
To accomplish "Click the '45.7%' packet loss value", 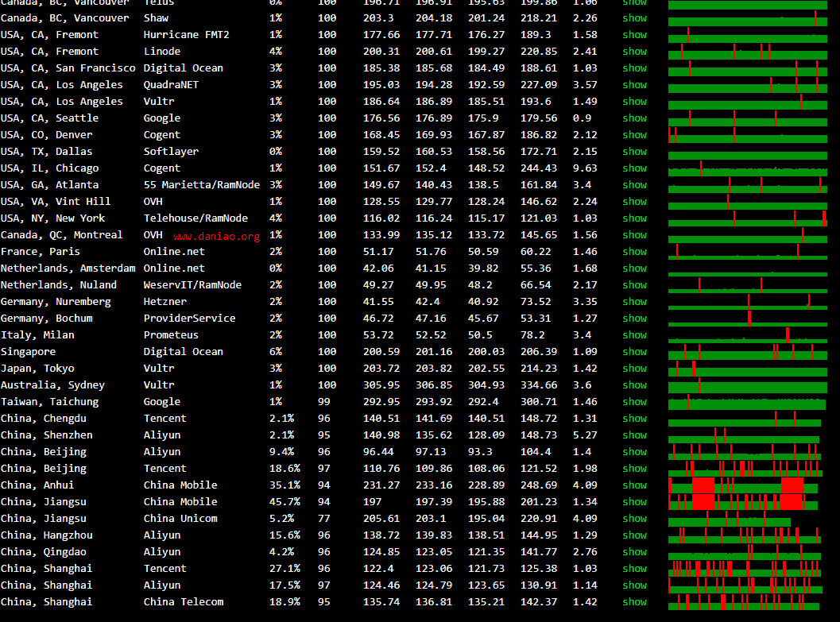I will point(285,501).
